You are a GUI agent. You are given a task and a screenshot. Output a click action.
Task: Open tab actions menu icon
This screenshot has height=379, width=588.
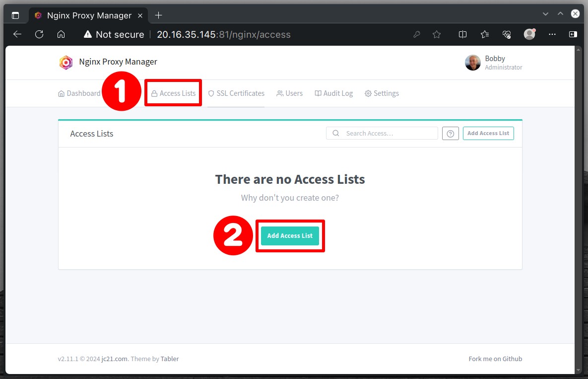click(x=15, y=15)
